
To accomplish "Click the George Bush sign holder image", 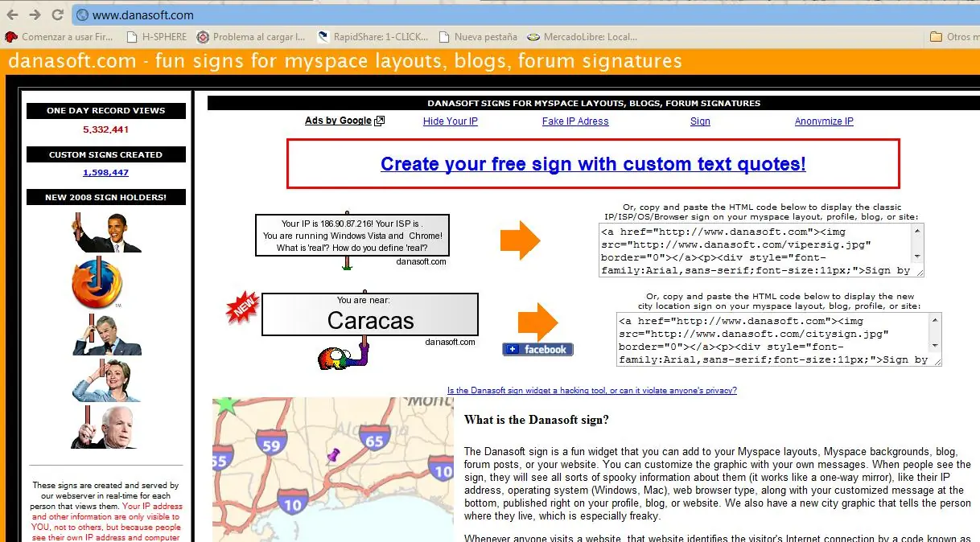I will point(106,334).
